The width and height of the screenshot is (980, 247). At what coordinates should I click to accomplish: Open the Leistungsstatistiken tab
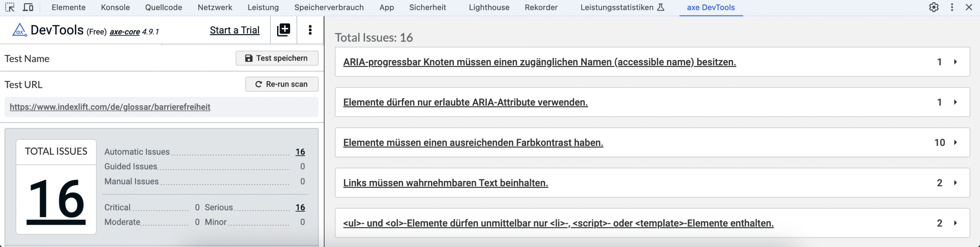[x=617, y=7]
